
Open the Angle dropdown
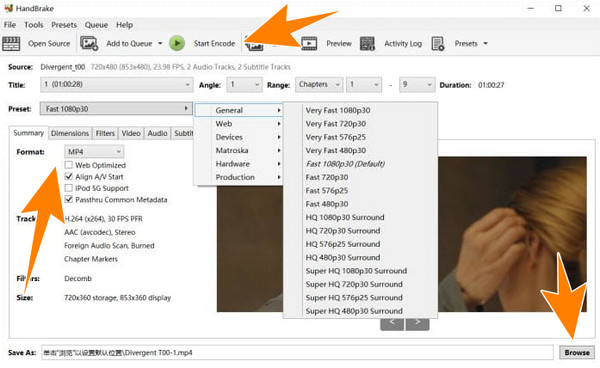tap(244, 85)
